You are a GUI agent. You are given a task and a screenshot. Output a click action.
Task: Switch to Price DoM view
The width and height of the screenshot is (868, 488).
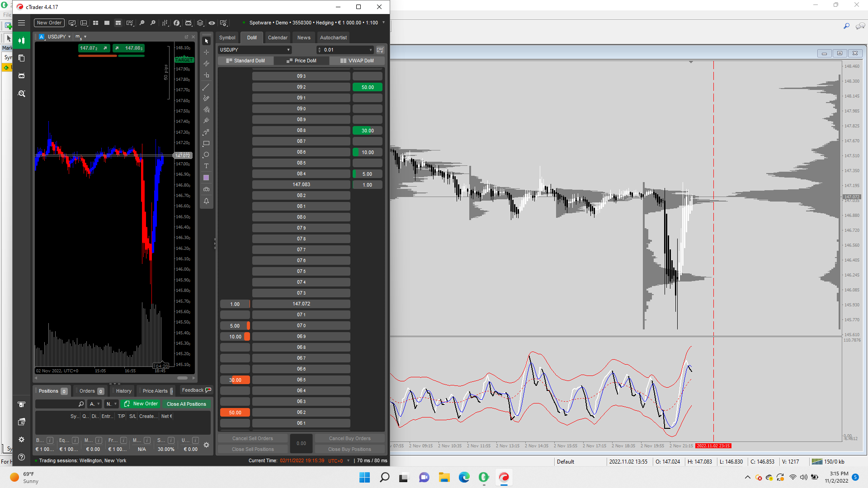click(301, 61)
